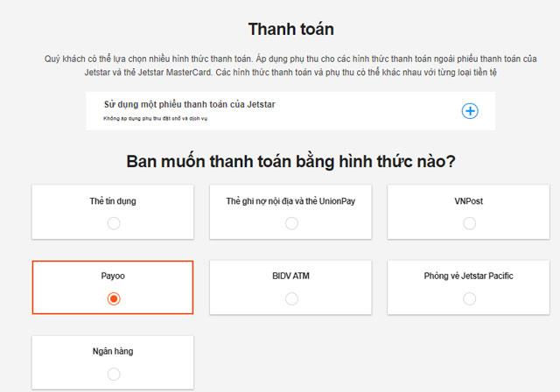Click the VNPost payment card label

coord(469,201)
